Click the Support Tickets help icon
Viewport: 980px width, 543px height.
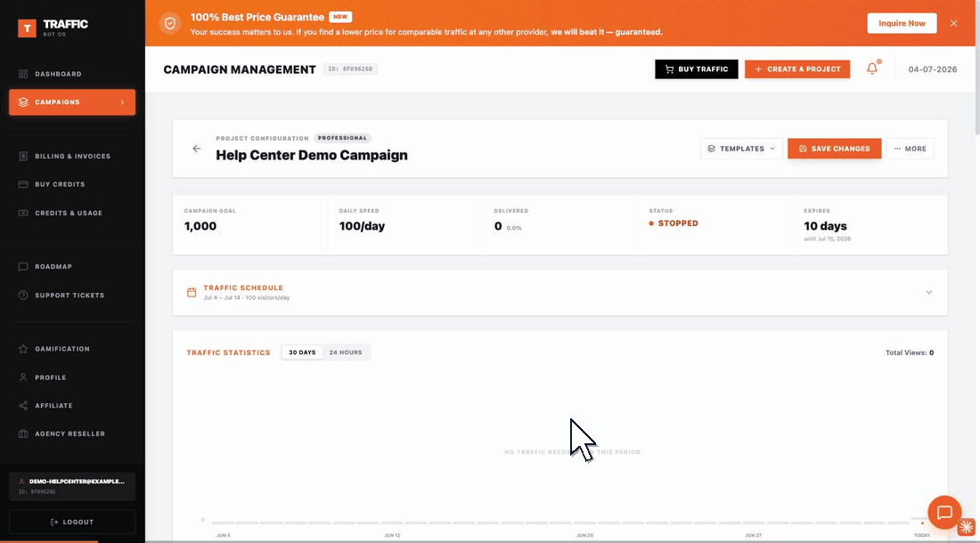coord(23,296)
